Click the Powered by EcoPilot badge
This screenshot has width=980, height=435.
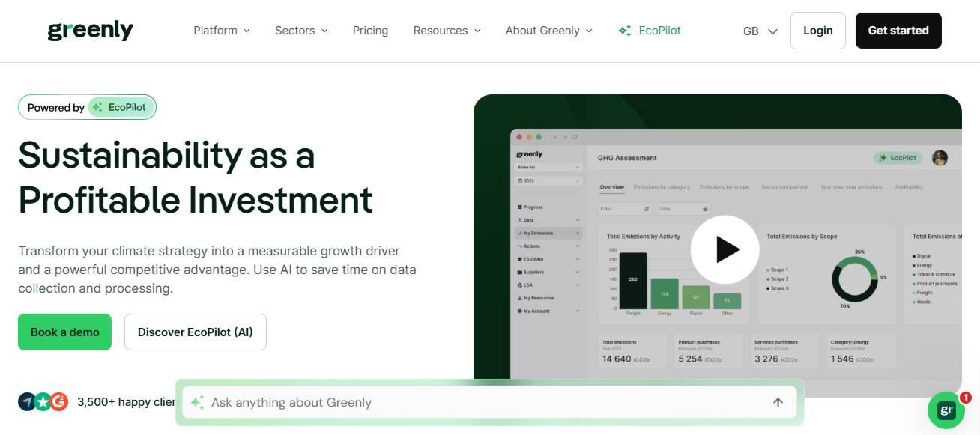(87, 107)
